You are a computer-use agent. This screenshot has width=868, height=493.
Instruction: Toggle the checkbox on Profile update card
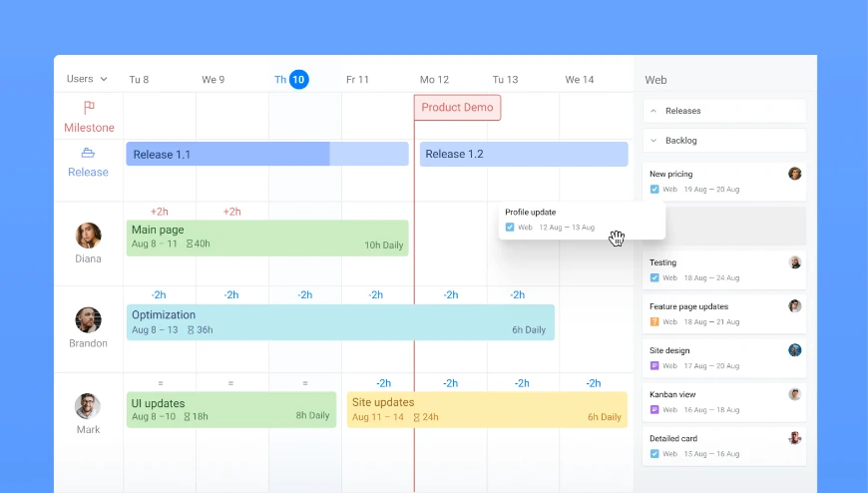510,228
